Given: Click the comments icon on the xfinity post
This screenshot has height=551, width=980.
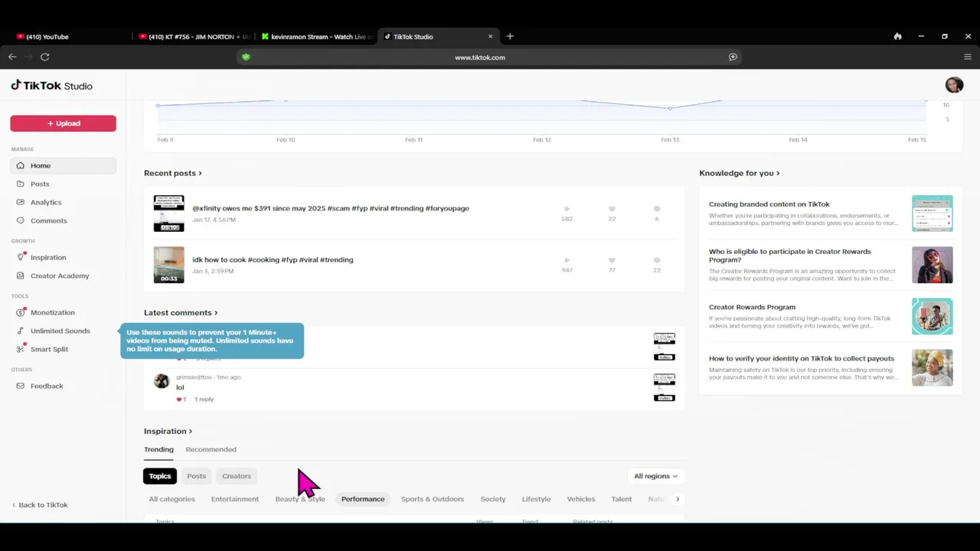Looking at the screenshot, I should (x=657, y=209).
